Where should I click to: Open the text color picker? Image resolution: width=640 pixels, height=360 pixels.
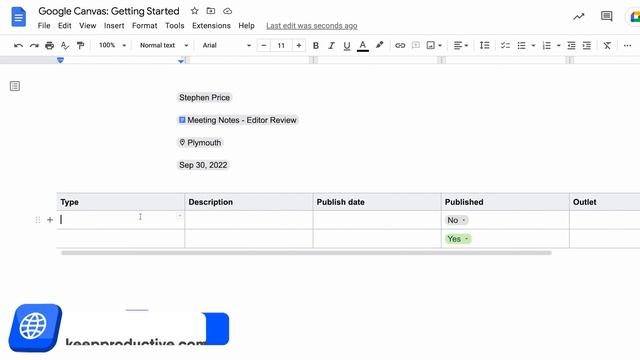pos(362,46)
